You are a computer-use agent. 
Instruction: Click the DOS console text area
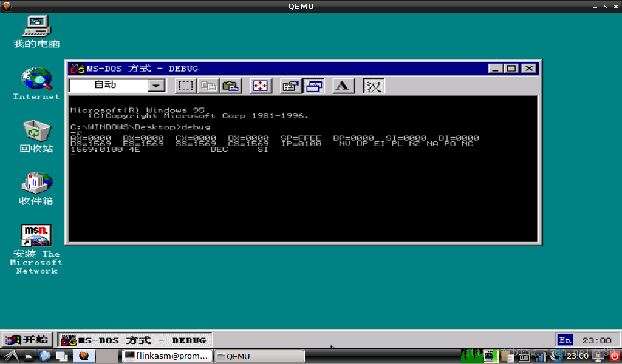[x=303, y=169]
